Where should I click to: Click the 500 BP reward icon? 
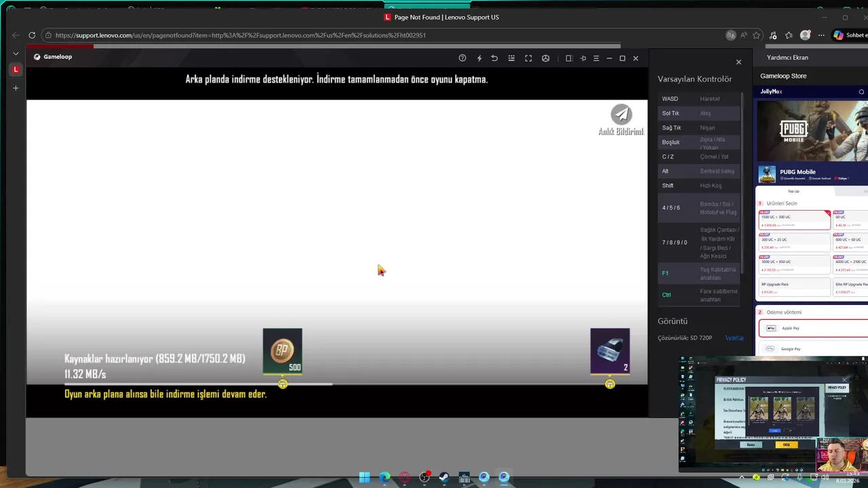pyautogui.click(x=282, y=351)
